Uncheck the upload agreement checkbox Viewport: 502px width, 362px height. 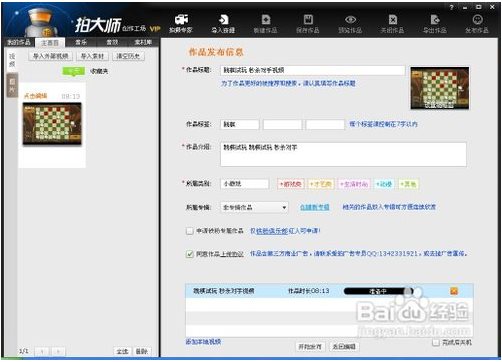point(190,254)
